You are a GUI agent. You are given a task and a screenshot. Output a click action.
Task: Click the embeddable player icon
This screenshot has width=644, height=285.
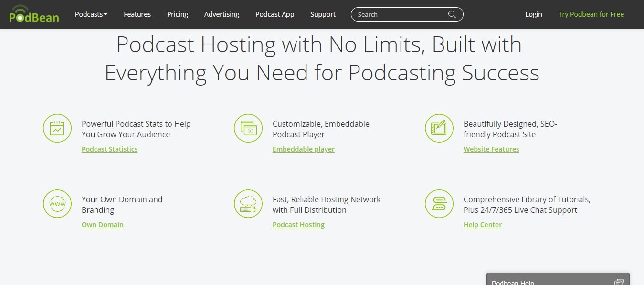[248, 128]
